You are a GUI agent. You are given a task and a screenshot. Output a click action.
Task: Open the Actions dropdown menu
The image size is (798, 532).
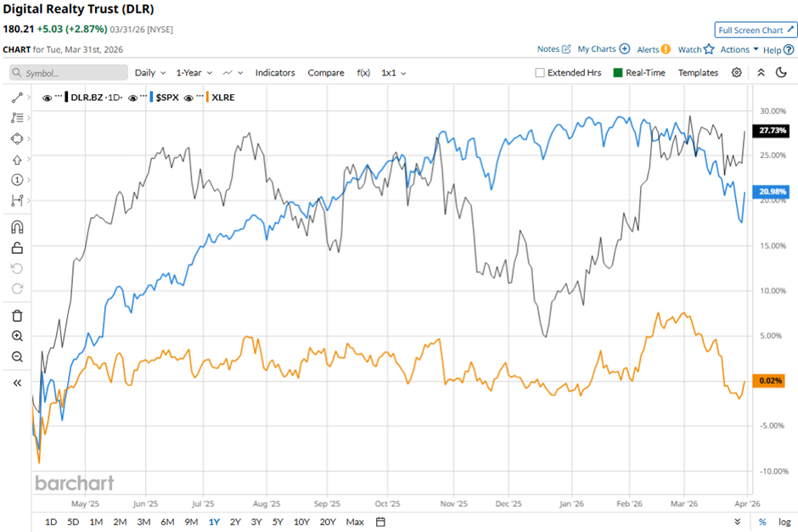(739, 50)
